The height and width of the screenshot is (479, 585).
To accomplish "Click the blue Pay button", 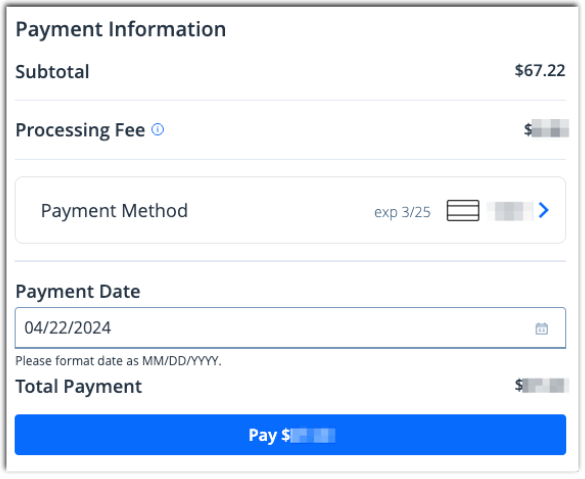I will coord(290,435).
